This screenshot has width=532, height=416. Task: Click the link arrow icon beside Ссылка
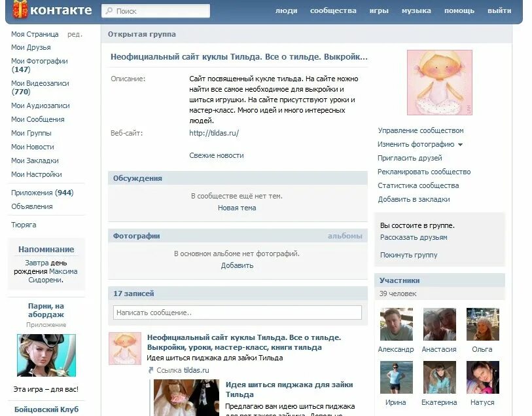(x=151, y=370)
